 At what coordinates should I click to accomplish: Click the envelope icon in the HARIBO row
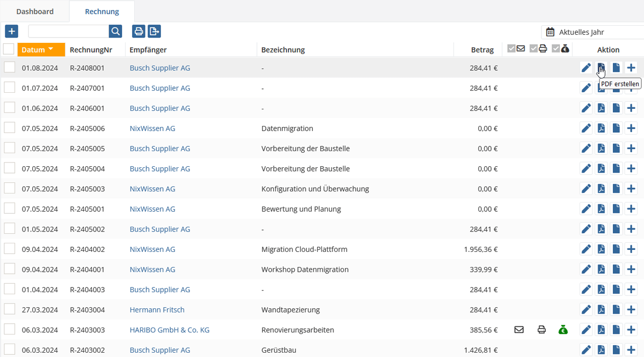(x=518, y=330)
